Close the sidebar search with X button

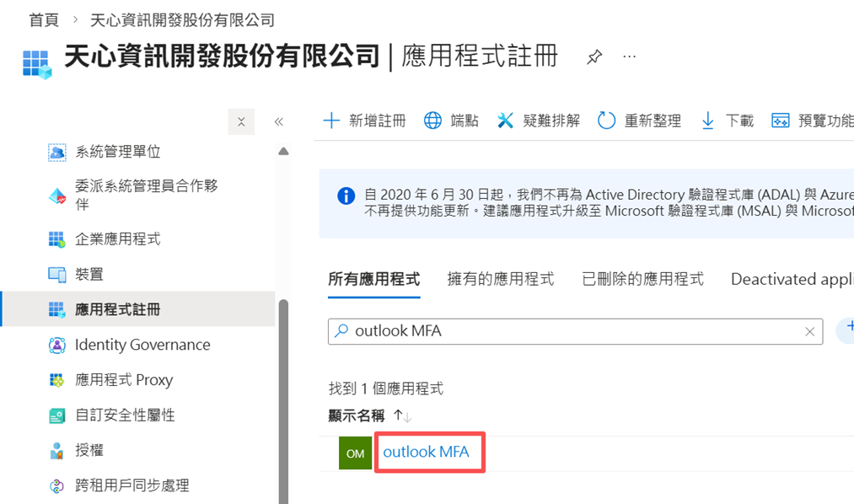tap(241, 122)
